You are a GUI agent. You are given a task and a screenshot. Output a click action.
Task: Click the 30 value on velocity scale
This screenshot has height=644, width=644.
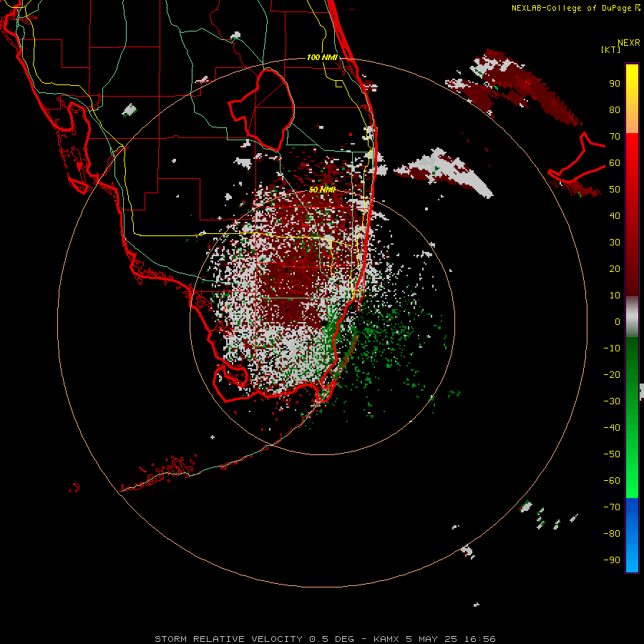click(x=615, y=243)
